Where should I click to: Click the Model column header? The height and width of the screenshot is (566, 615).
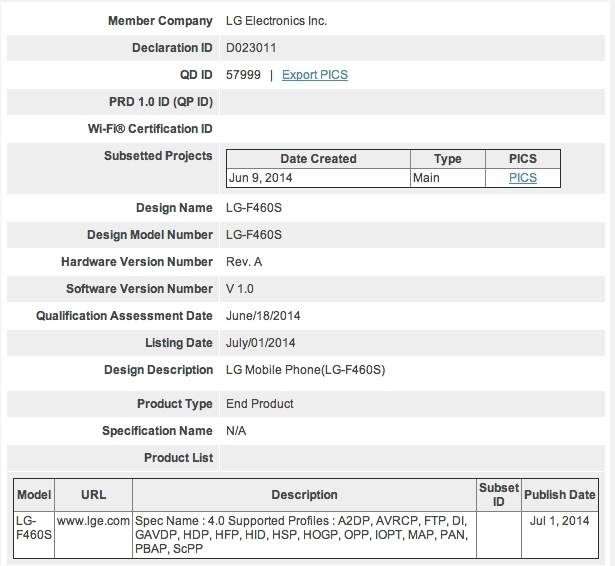pos(34,495)
